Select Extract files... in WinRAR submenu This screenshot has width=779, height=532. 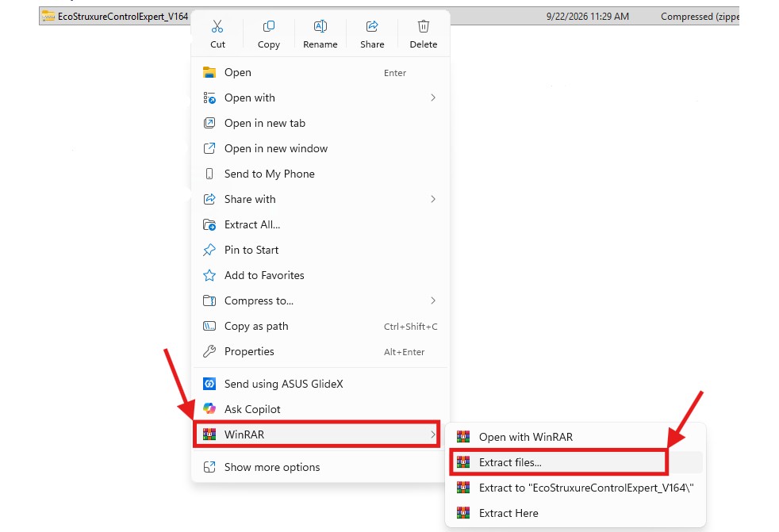click(575, 462)
